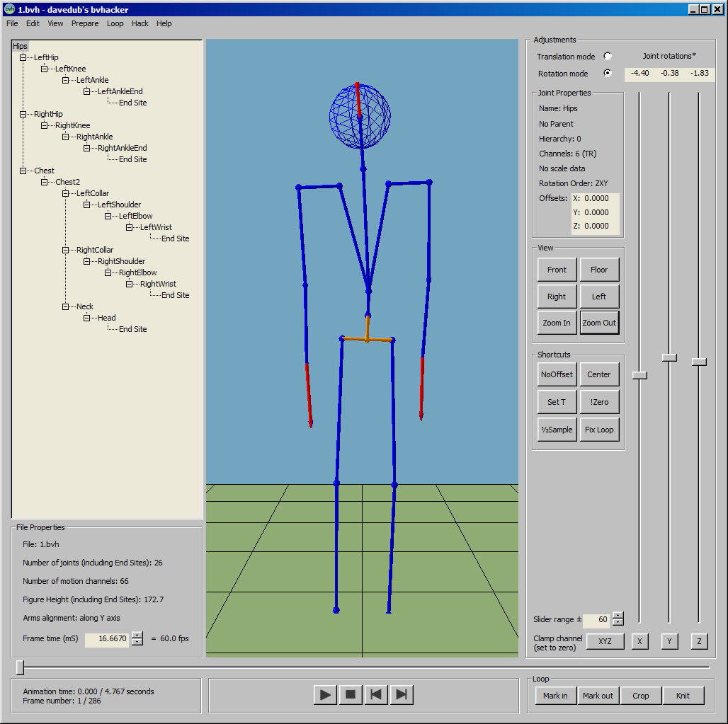Image resolution: width=728 pixels, height=724 pixels.
Task: Switch view to Front
Action: tap(557, 270)
